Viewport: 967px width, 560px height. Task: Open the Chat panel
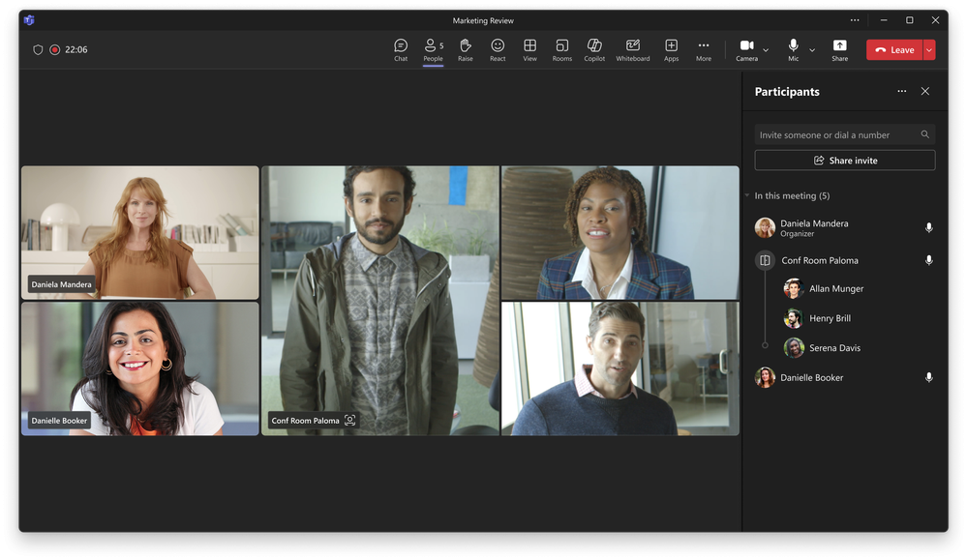pos(401,49)
